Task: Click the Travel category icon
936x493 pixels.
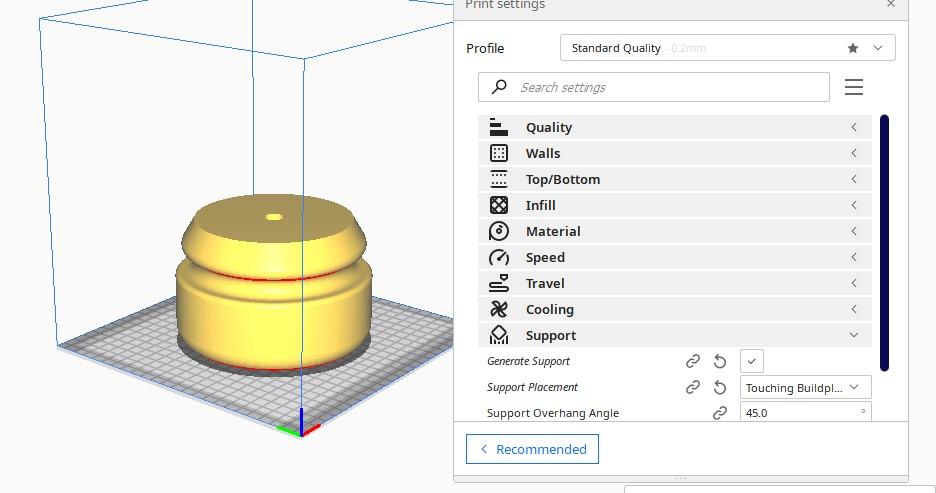Action: tap(498, 283)
